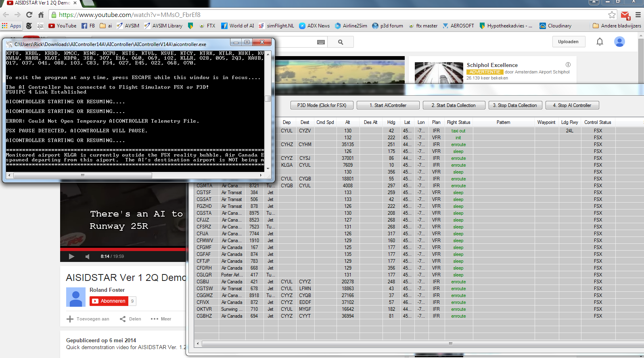Open the ai bookmarks folder

(106, 26)
